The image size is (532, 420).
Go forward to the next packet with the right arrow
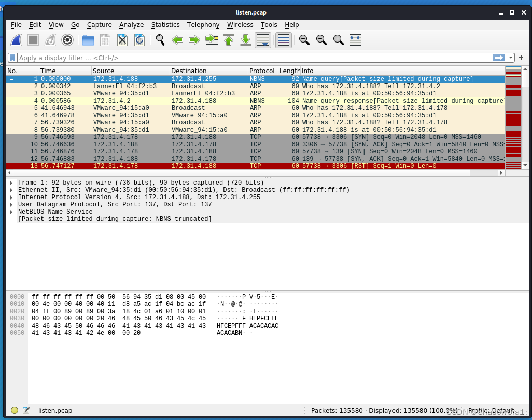click(x=194, y=40)
